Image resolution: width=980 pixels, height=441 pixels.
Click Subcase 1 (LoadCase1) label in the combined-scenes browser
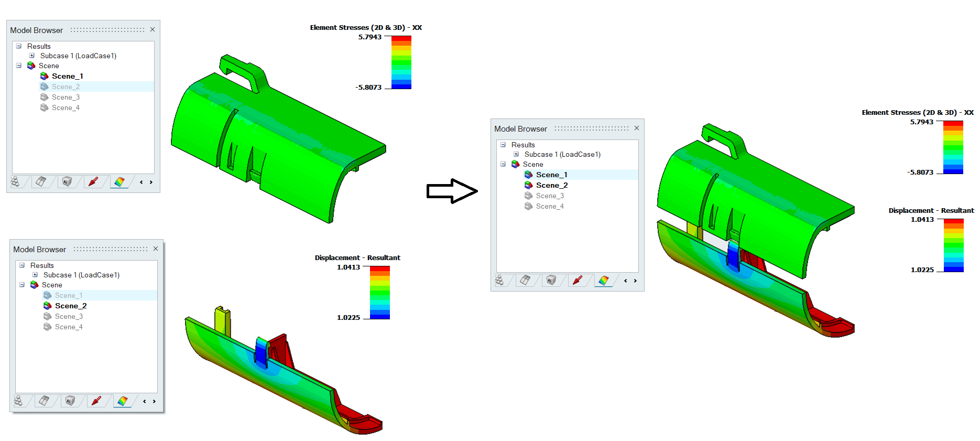coord(562,154)
